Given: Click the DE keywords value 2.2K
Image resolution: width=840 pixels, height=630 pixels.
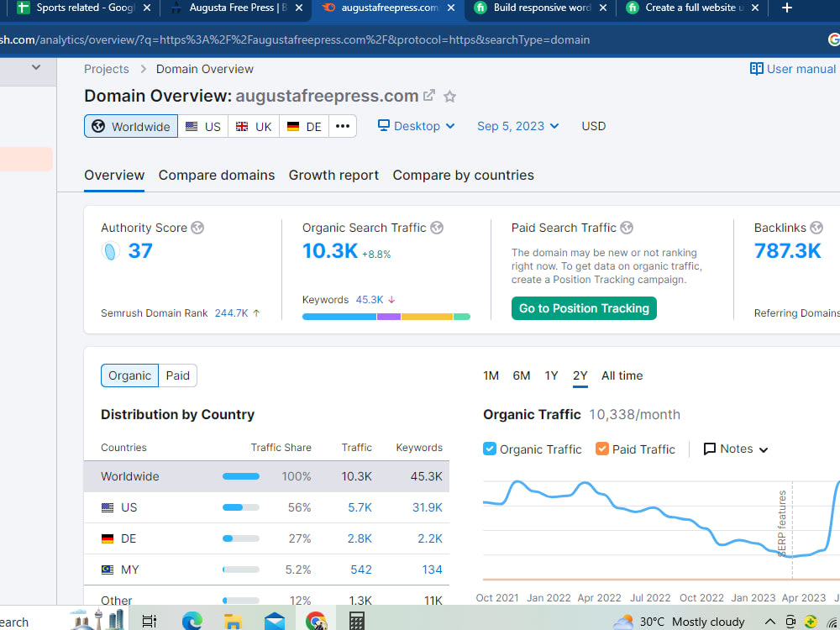Looking at the screenshot, I should (x=430, y=538).
